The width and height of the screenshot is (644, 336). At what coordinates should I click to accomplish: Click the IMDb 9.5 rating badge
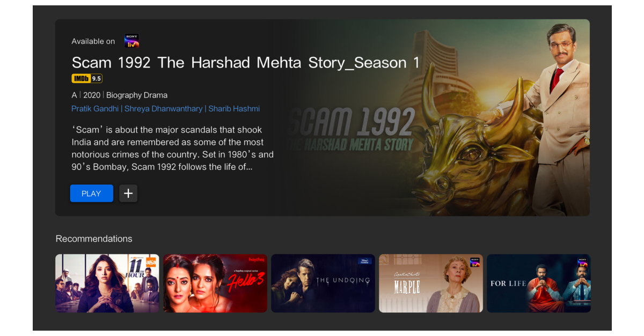pyautogui.click(x=87, y=79)
